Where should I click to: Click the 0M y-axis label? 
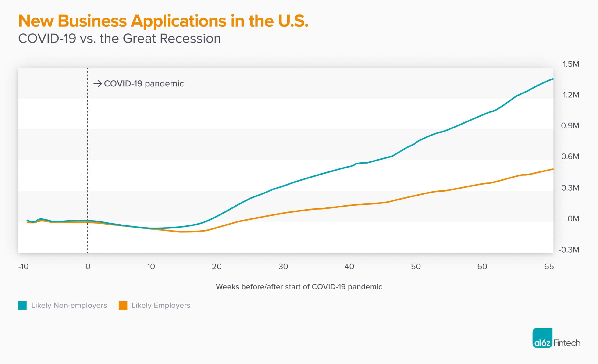pyautogui.click(x=573, y=219)
